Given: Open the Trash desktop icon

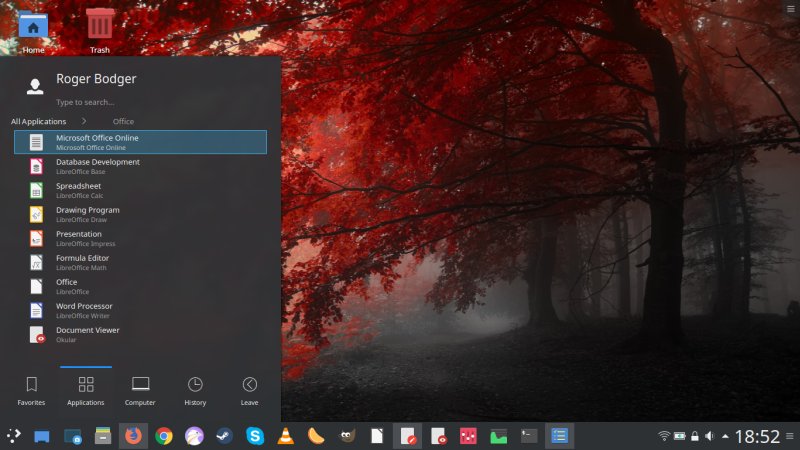Looking at the screenshot, I should pos(100,28).
